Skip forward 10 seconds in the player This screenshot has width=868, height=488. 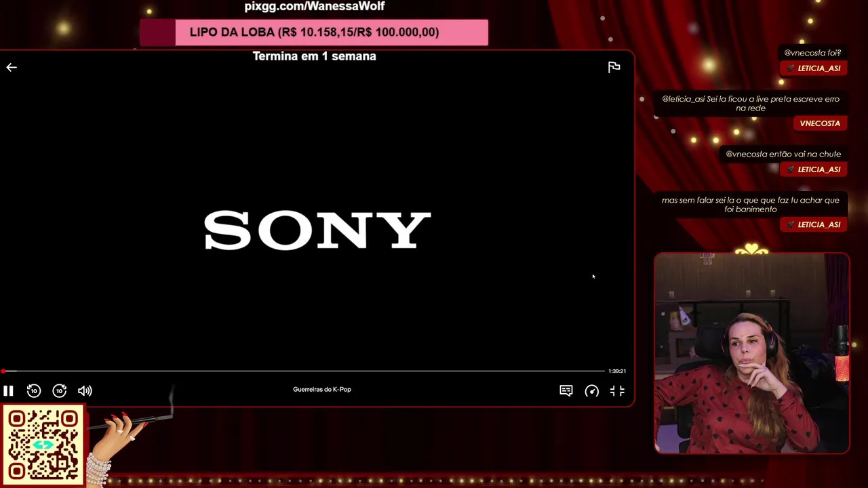point(60,390)
